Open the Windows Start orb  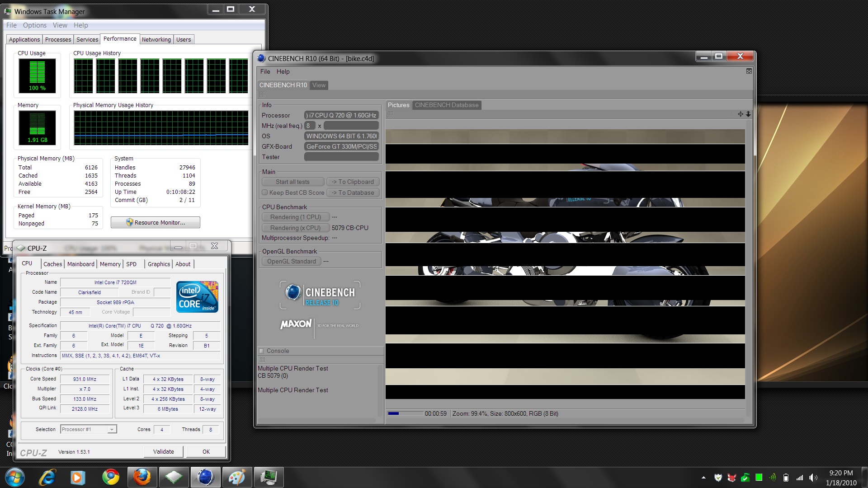(x=15, y=477)
